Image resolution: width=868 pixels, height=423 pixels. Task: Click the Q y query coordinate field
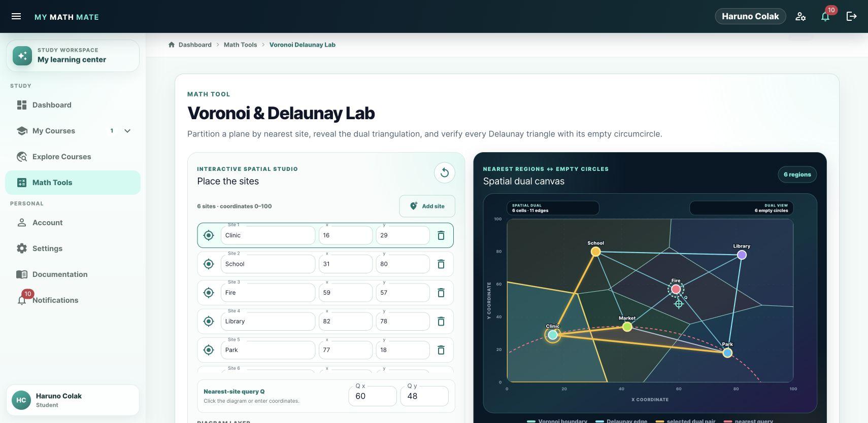point(424,396)
